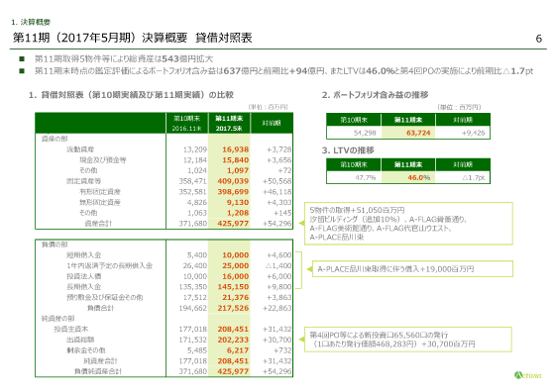The height and width of the screenshot is (392, 555).
Task: Click '425,977' in the 資産合計 row
Action: pos(233,224)
